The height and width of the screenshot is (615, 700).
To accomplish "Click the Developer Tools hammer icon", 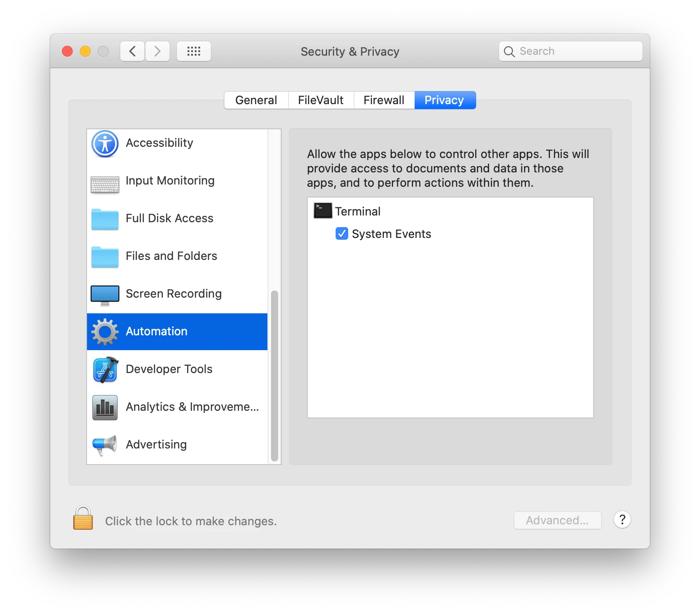I will pos(105,370).
